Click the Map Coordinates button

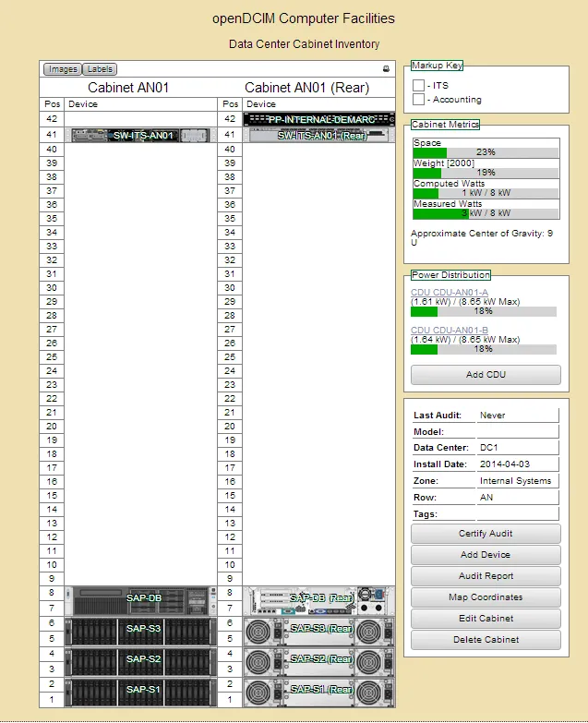(x=486, y=597)
